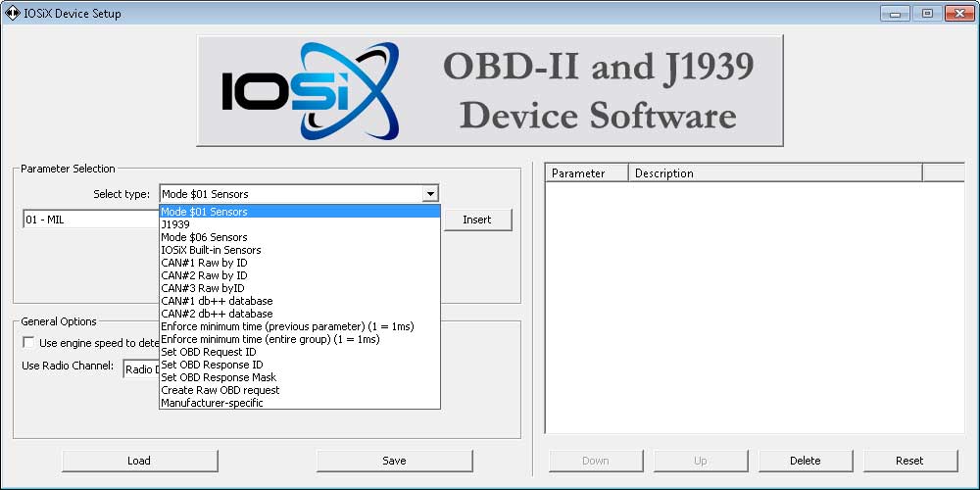Click the Parameter column header
Screen dimensions: 980x490
[x=587, y=173]
